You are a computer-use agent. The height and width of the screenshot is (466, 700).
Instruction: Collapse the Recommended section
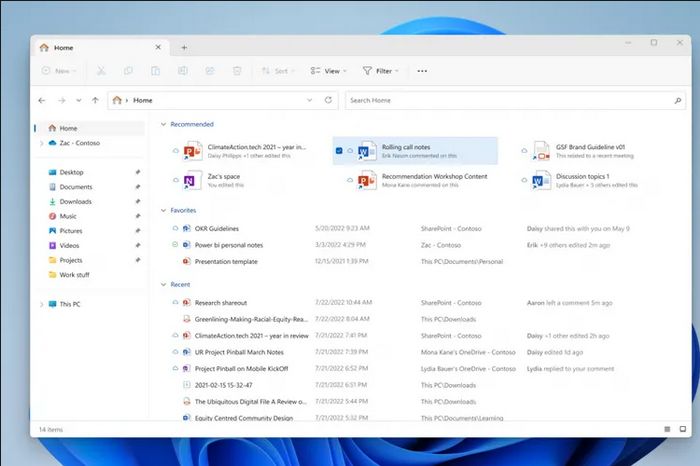click(163, 124)
